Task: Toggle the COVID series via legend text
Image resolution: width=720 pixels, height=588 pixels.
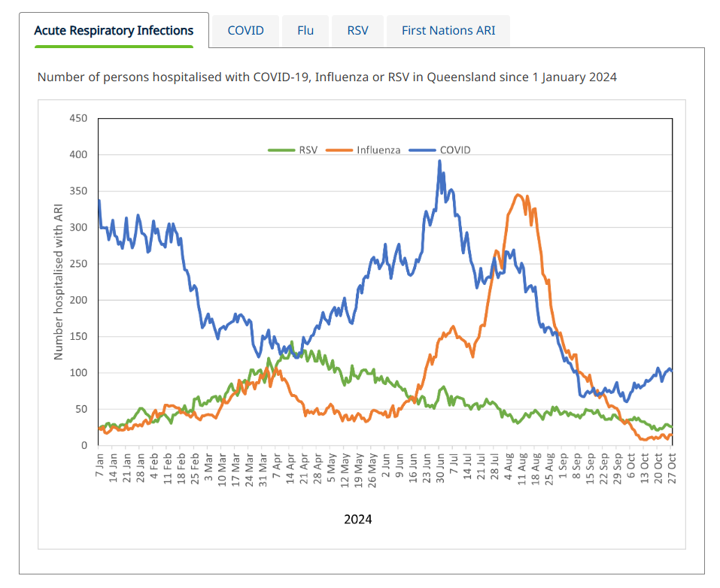Action: tap(455, 150)
